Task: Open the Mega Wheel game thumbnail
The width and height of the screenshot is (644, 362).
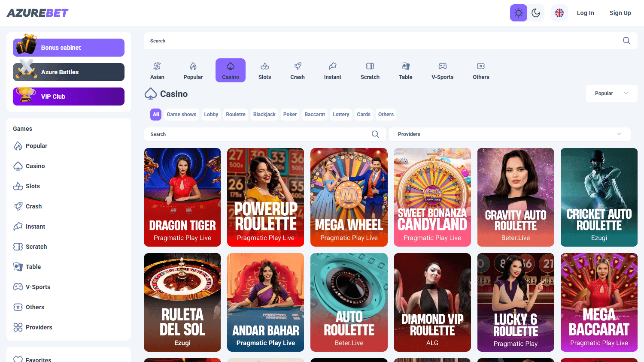Action: 349,197
